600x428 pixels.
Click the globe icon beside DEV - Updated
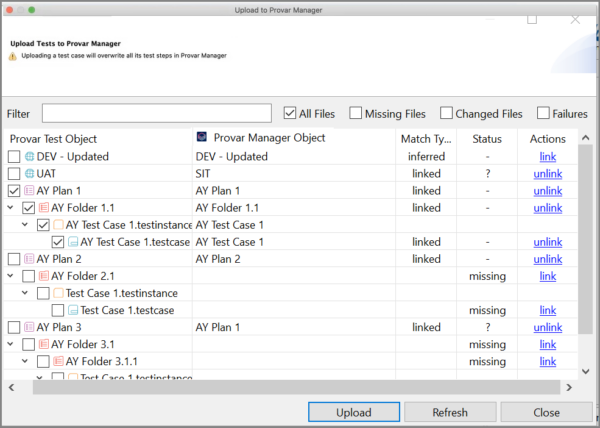pyautogui.click(x=29, y=157)
